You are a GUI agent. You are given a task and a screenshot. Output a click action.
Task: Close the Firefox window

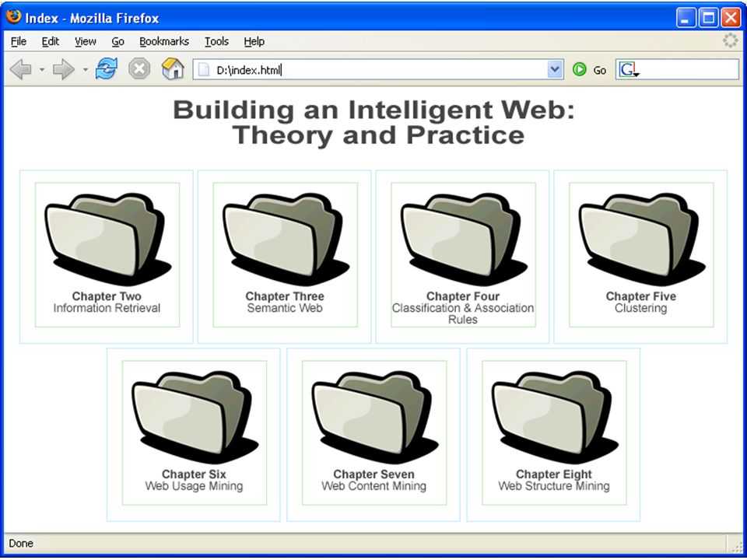(x=731, y=18)
